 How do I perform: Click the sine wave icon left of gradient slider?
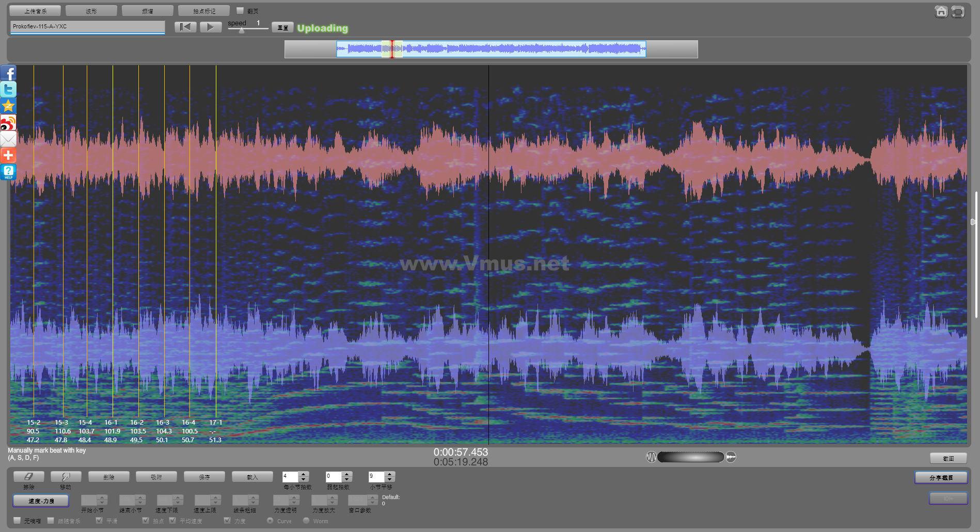click(651, 457)
